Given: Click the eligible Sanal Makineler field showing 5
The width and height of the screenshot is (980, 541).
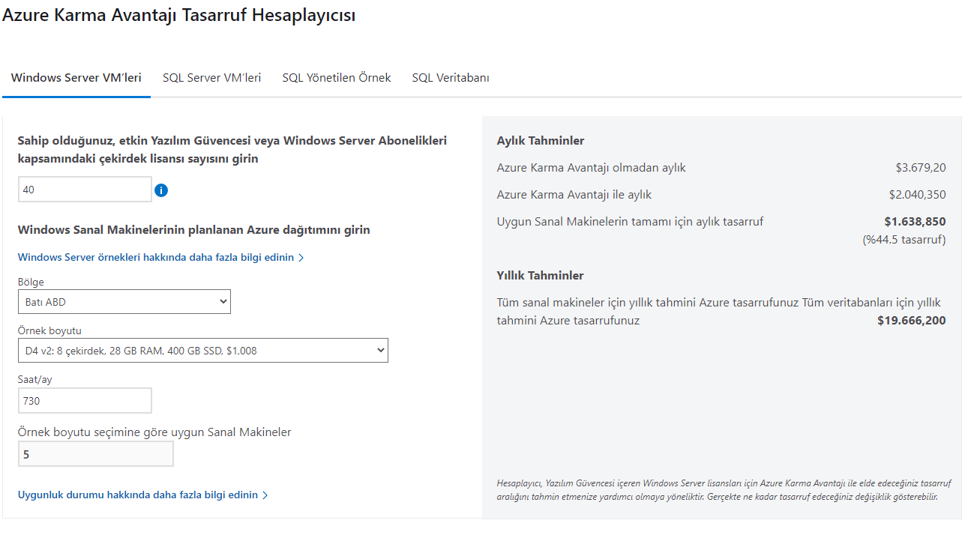Looking at the screenshot, I should coord(96,454).
